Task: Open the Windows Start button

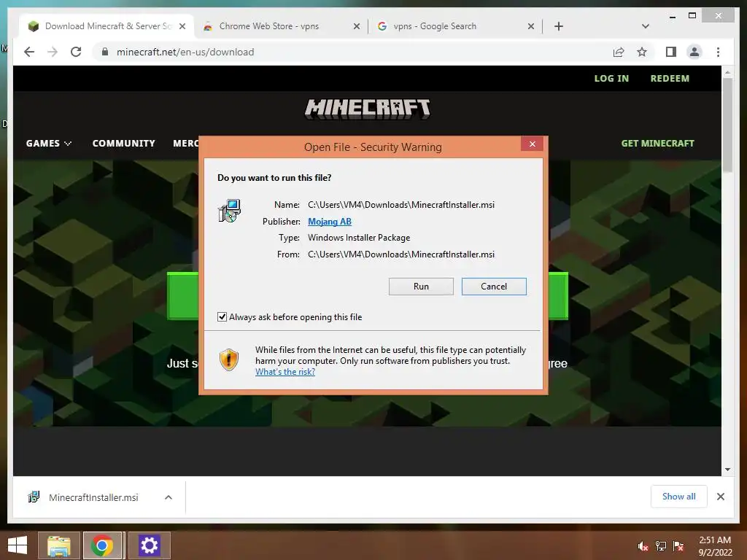Action: (18, 545)
